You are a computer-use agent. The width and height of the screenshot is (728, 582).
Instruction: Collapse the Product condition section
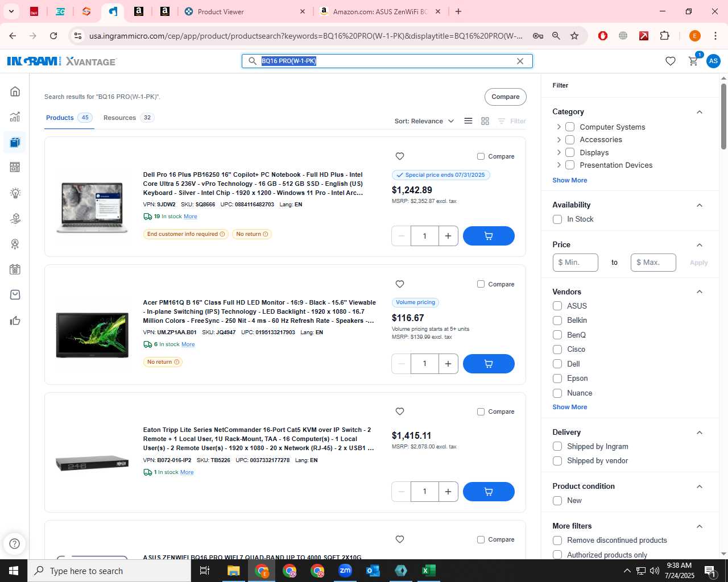click(700, 487)
